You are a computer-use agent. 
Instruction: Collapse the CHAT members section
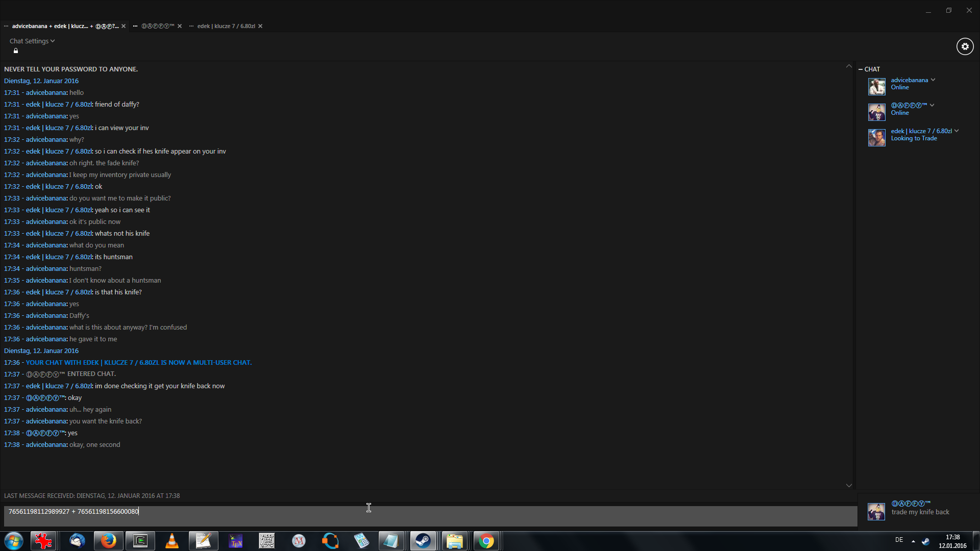(861, 69)
